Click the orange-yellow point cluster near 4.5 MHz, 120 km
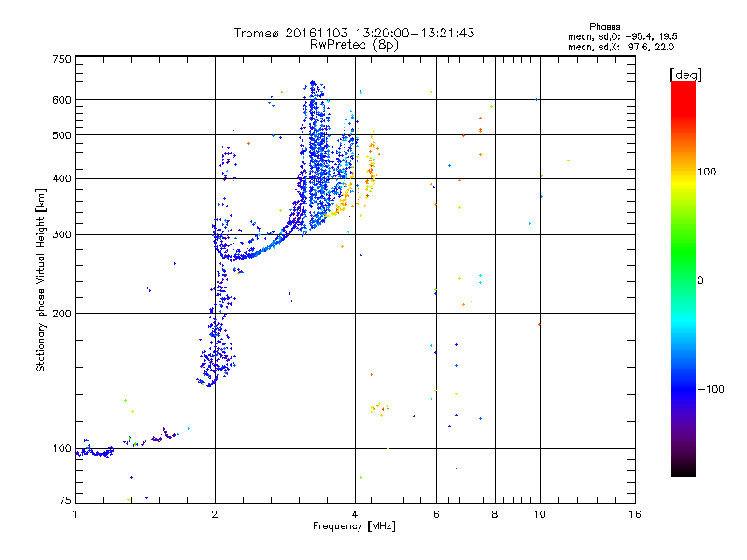 [x=380, y=409]
